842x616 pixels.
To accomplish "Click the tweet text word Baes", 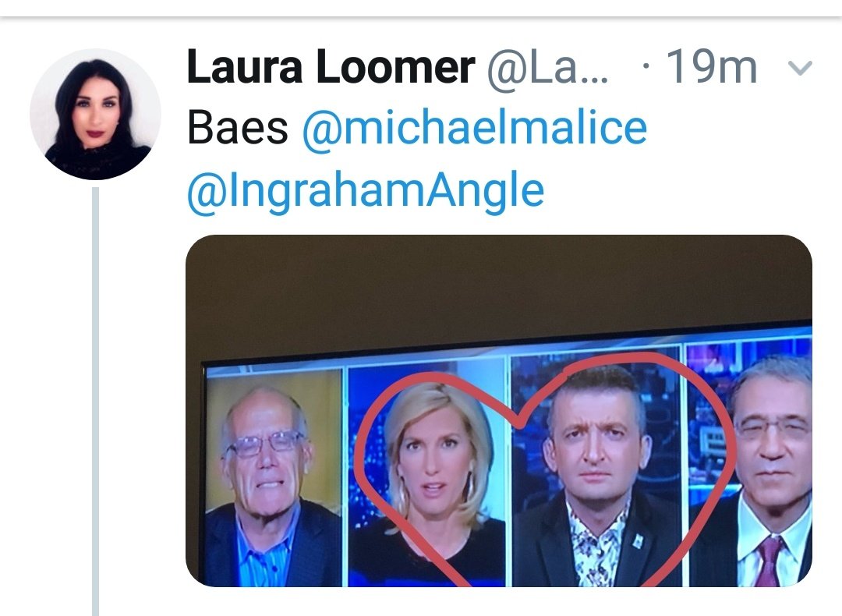I will coord(238,129).
